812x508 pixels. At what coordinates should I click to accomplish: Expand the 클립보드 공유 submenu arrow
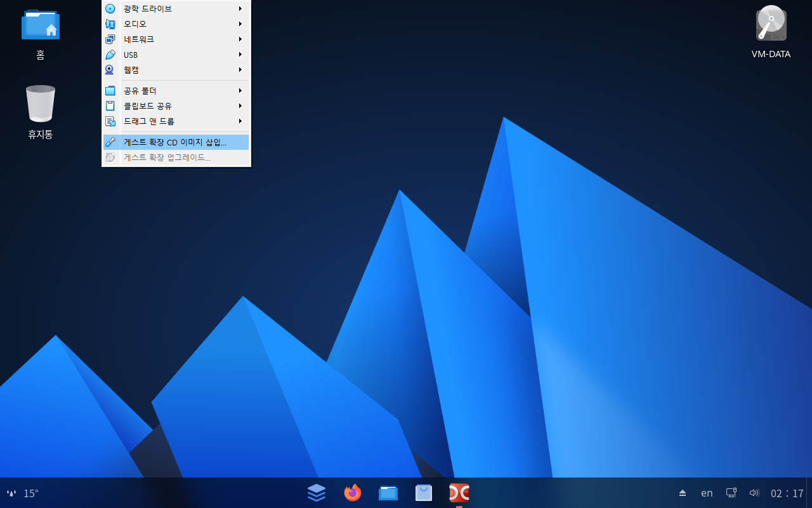coord(240,106)
